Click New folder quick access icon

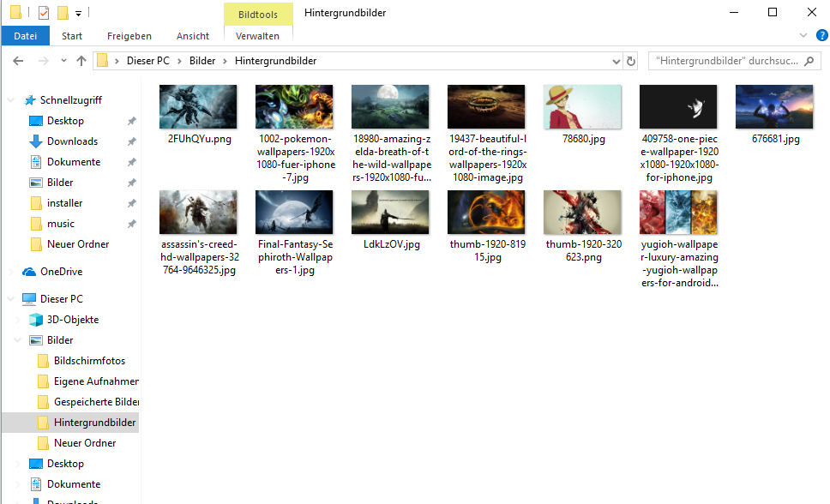point(63,12)
